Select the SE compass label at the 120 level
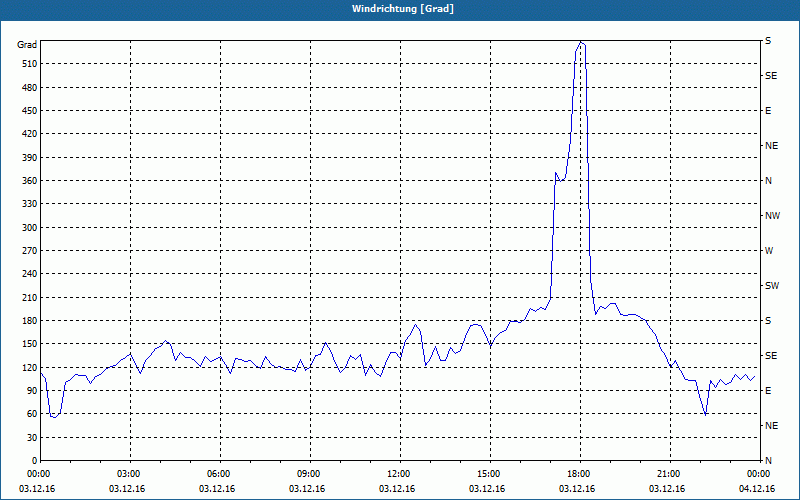Screen dimensions: 800x500 tap(771, 356)
